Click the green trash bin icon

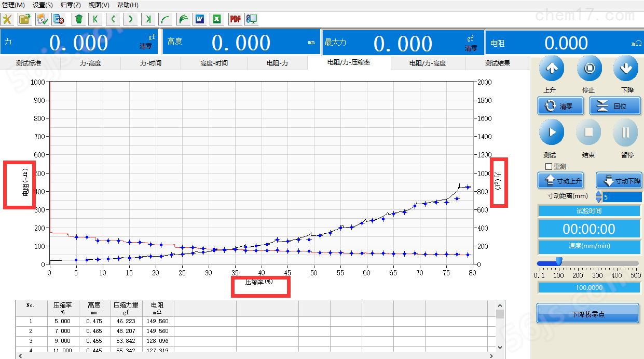coord(78,19)
